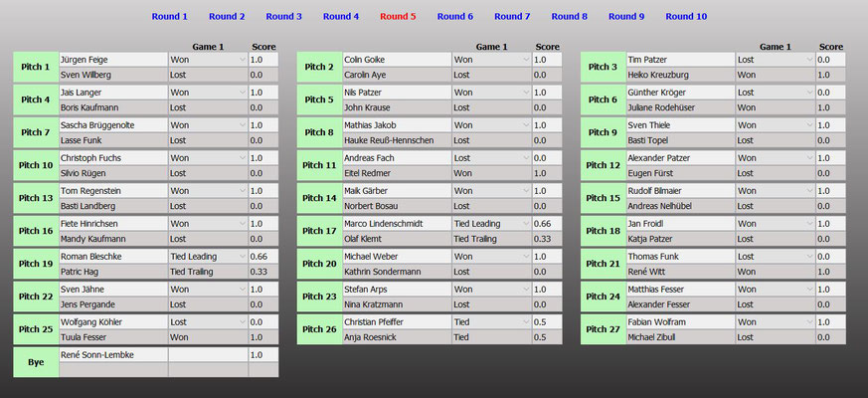Open Round 6 results
868x398 pixels.
coord(455,16)
